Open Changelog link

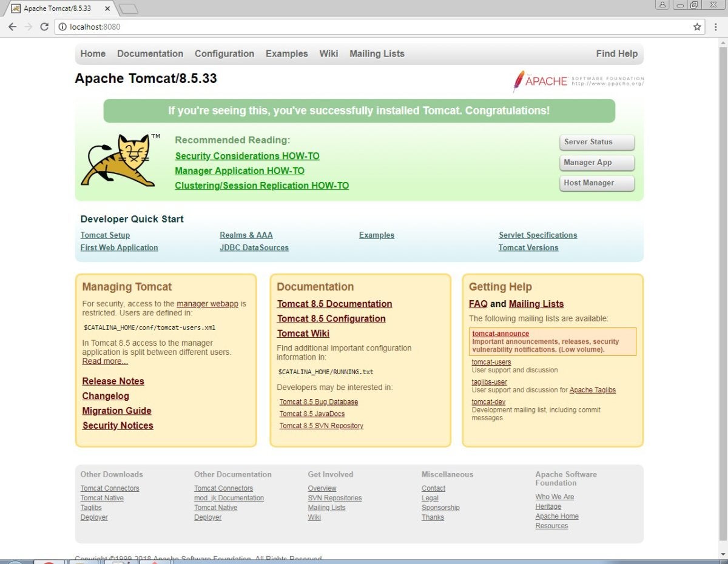click(106, 396)
